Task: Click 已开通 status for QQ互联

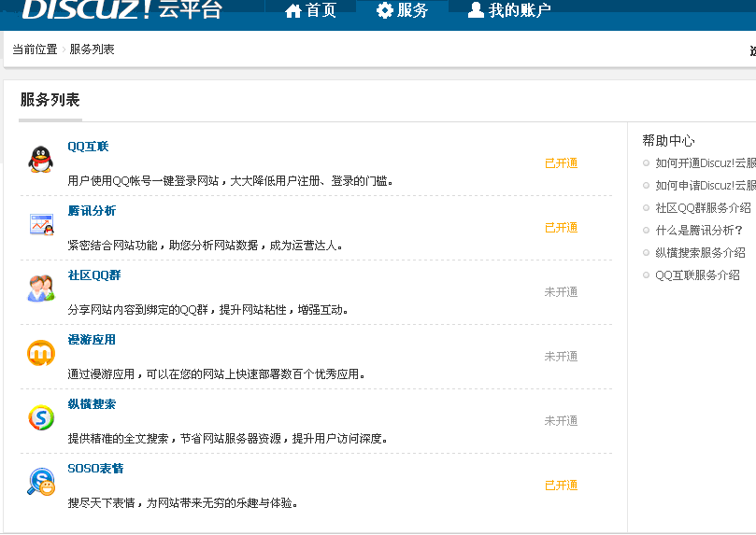Action: coord(562,163)
